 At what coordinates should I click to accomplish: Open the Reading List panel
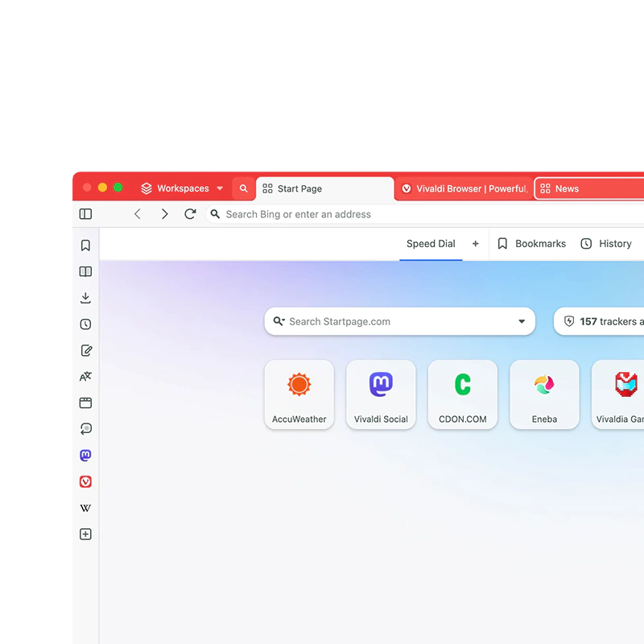pyautogui.click(x=85, y=271)
